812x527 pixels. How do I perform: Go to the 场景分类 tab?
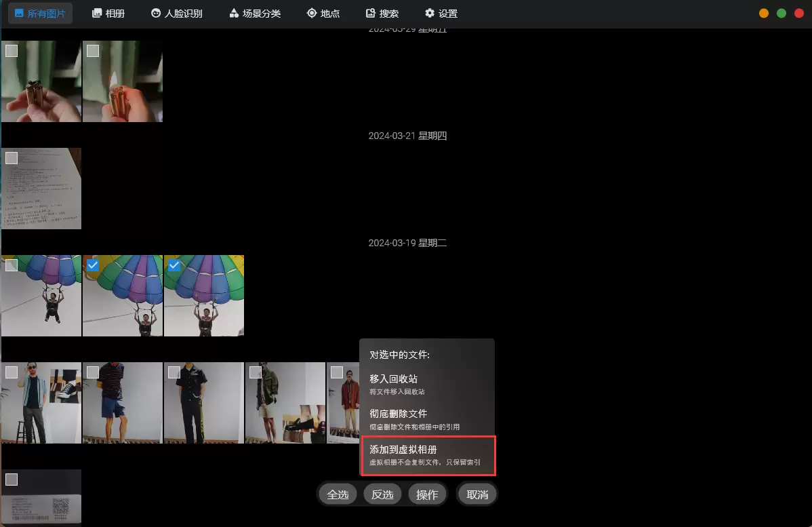point(255,14)
